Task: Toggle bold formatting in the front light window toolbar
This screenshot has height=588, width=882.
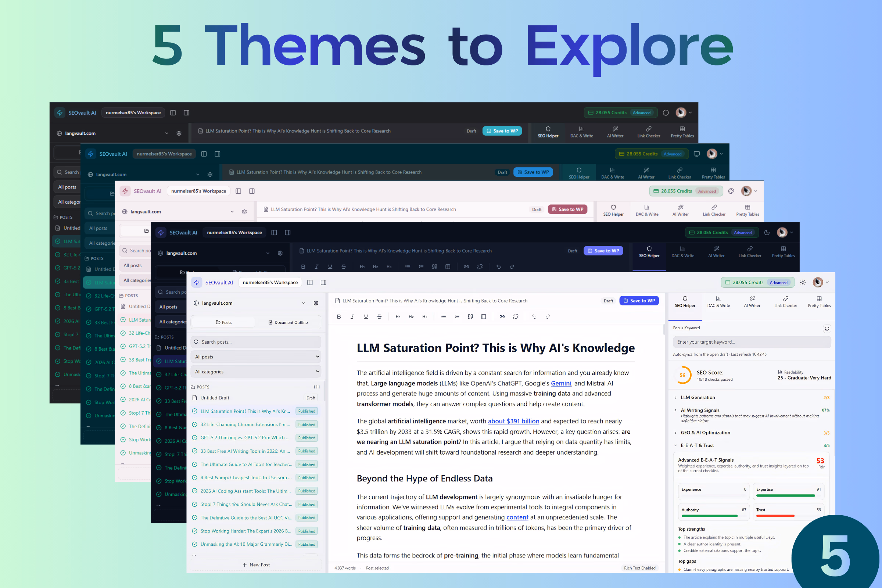Action: [338, 316]
